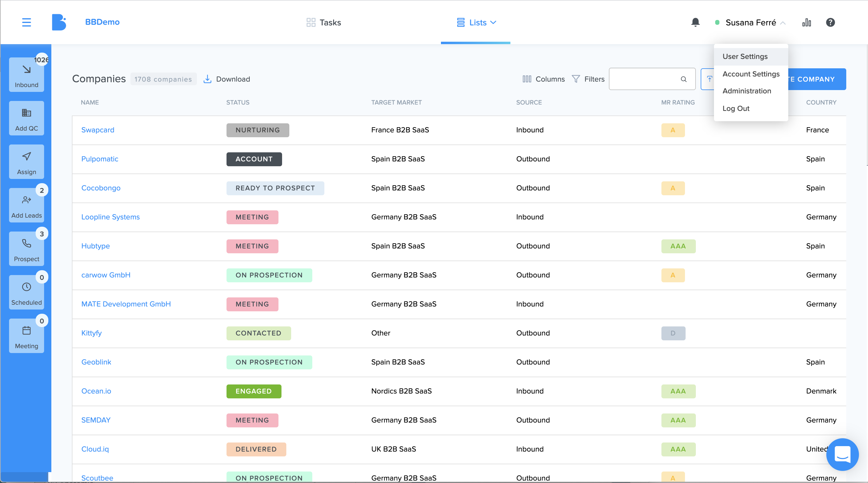The image size is (868, 483).
Task: Open the help question mark icon
Action: (x=830, y=22)
